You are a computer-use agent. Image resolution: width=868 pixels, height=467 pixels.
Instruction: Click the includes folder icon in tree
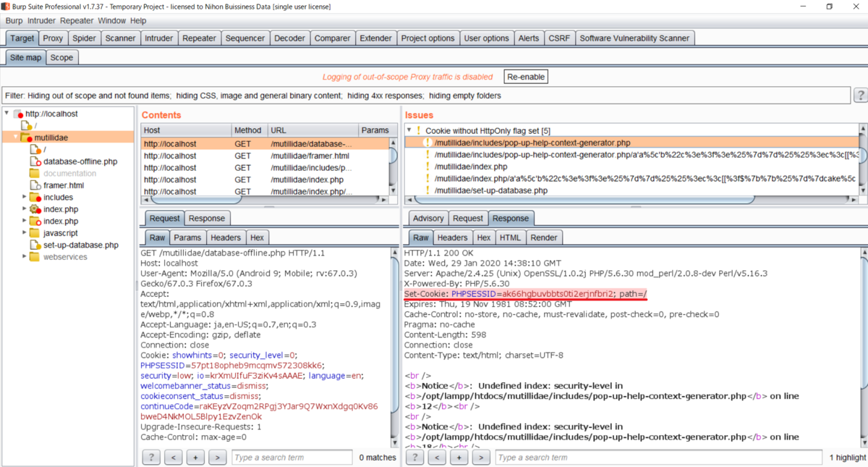click(x=35, y=197)
